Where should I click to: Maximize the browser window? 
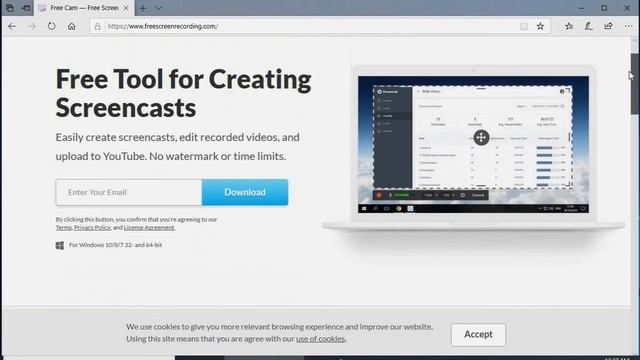tap(604, 8)
